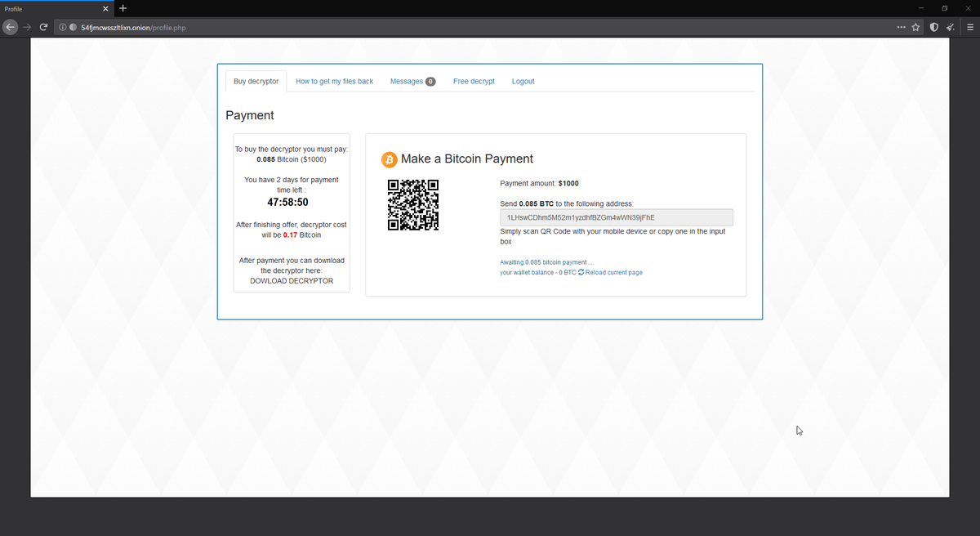Restore down the browser window

pos(944,8)
